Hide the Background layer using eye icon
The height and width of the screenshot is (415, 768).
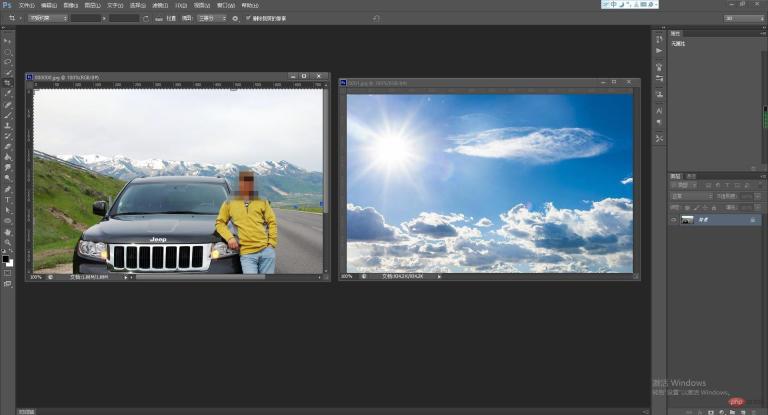(674, 219)
